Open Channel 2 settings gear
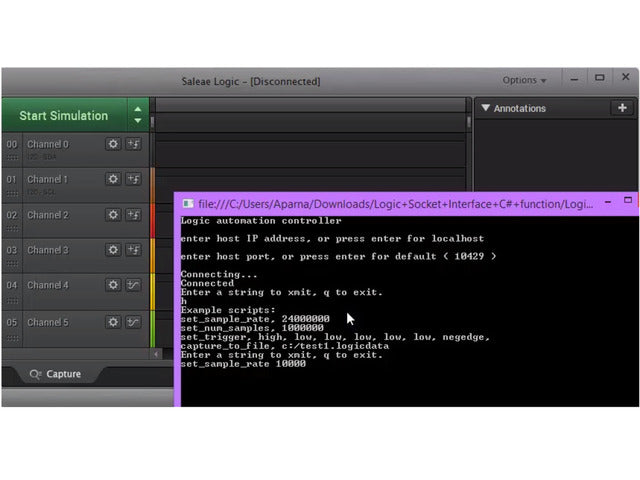 point(113,215)
